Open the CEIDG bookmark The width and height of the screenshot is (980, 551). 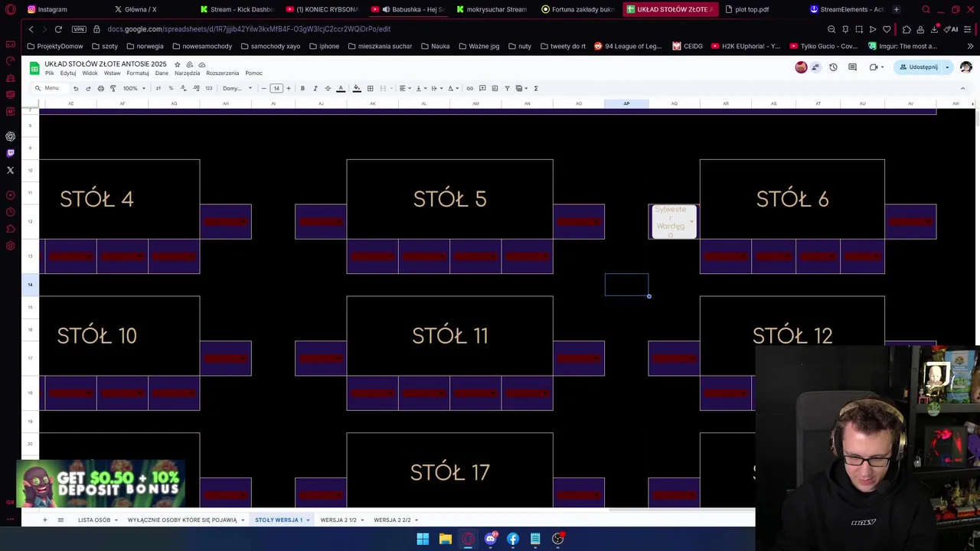click(x=688, y=46)
